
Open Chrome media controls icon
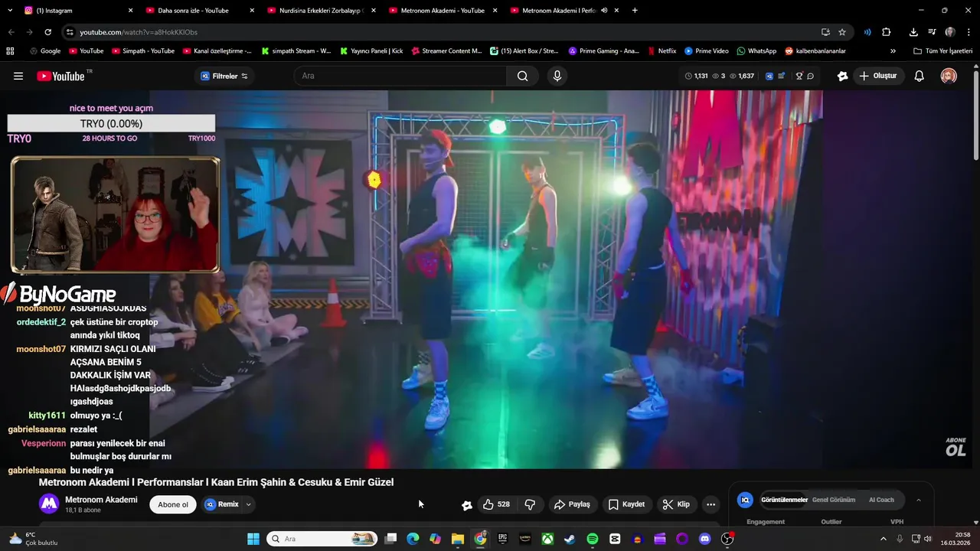point(932,32)
